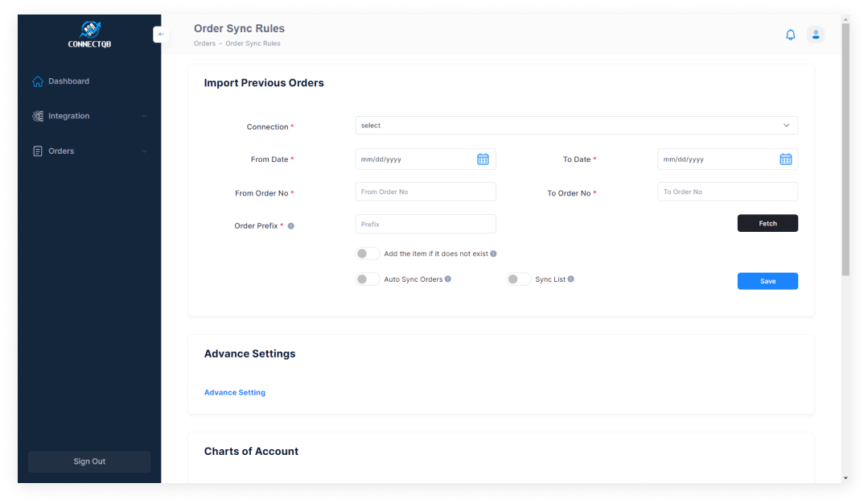The height and width of the screenshot is (504, 868).
Task: Click the Charts of Account heading
Action: point(251,452)
